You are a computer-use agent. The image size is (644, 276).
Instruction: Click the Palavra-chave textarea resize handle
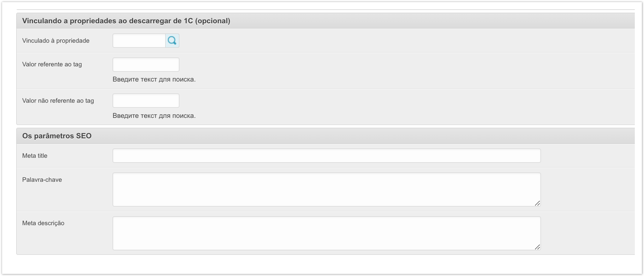(x=537, y=203)
